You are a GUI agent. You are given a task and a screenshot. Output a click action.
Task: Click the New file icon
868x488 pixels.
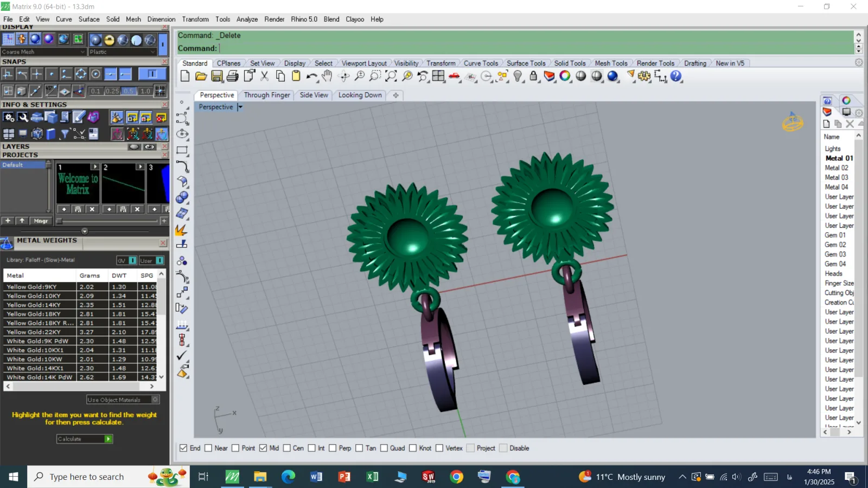(x=185, y=76)
